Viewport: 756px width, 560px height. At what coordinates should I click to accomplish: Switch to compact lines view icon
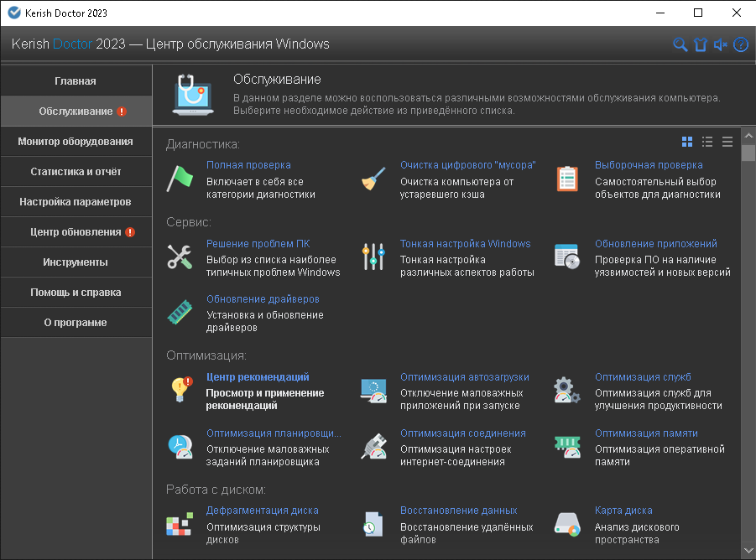tap(727, 142)
